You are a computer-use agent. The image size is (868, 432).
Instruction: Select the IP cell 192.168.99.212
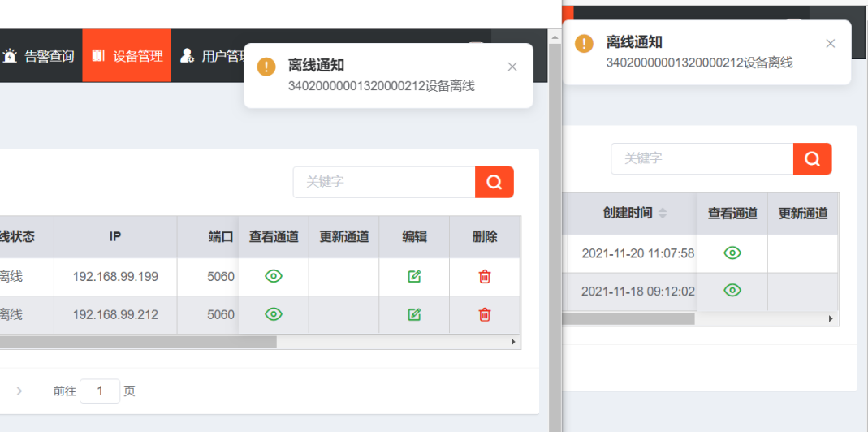[115, 314]
